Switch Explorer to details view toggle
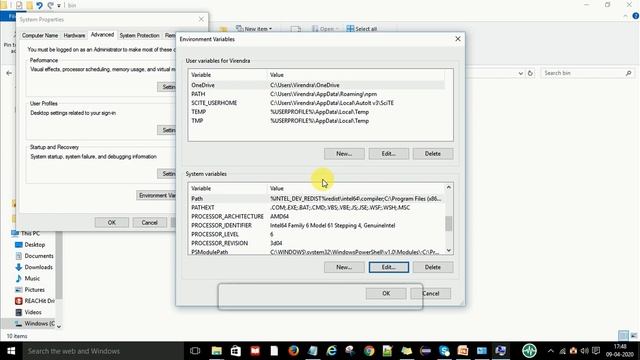 pos(623,336)
